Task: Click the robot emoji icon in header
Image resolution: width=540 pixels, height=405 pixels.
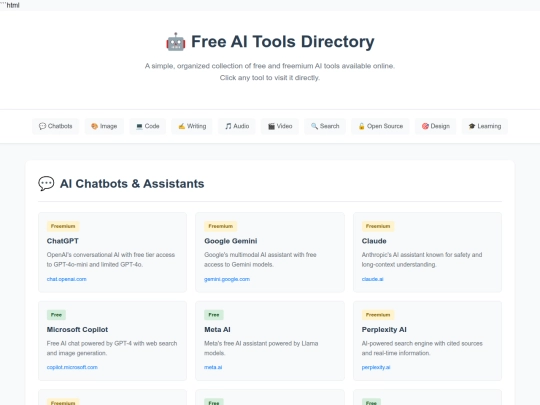Action: 176,42
